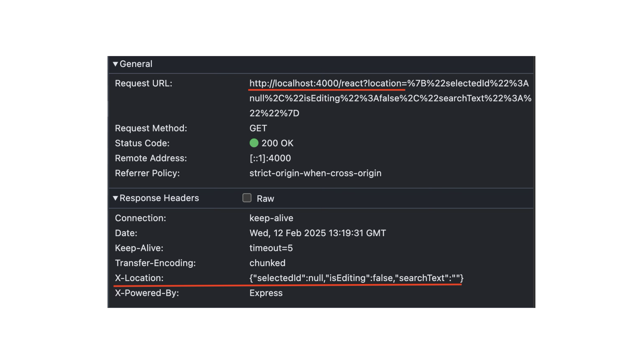The height and width of the screenshot is (364, 643).
Task: Click the chunked Transfer-Encoding value
Action: (267, 263)
